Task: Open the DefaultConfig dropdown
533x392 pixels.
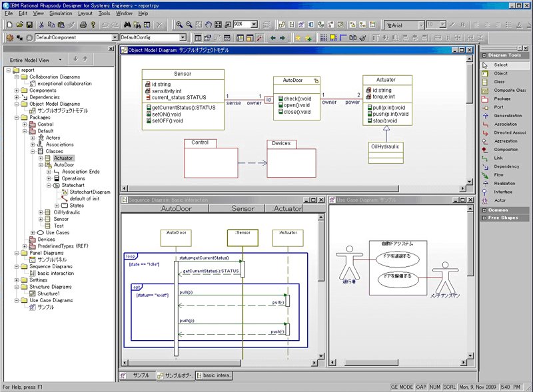Action: (x=183, y=38)
